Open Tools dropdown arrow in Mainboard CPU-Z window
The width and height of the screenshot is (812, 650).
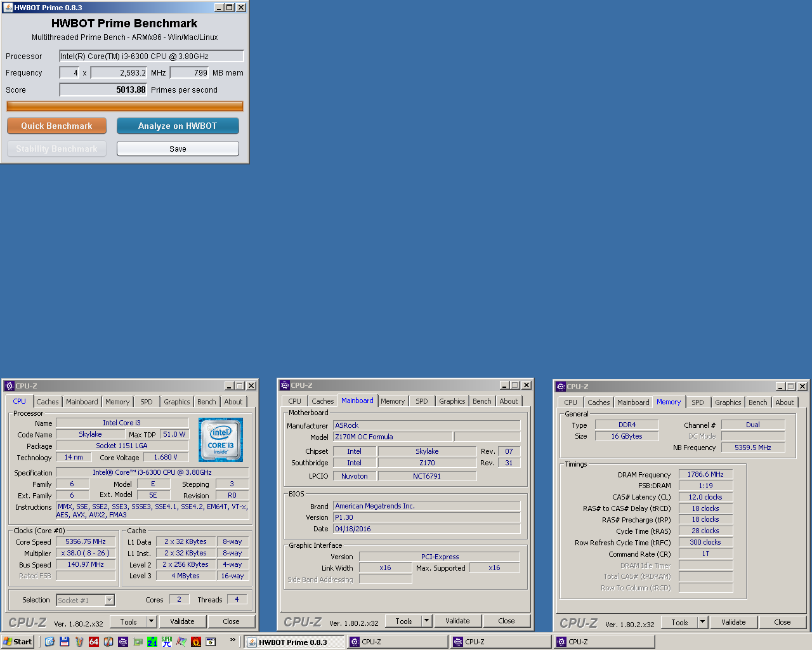click(426, 621)
